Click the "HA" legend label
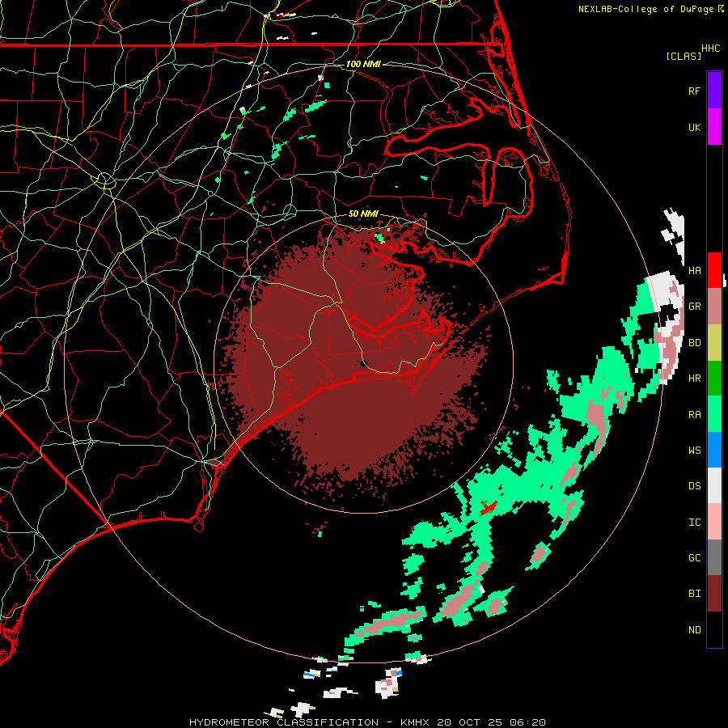728x728 pixels. [x=694, y=270]
